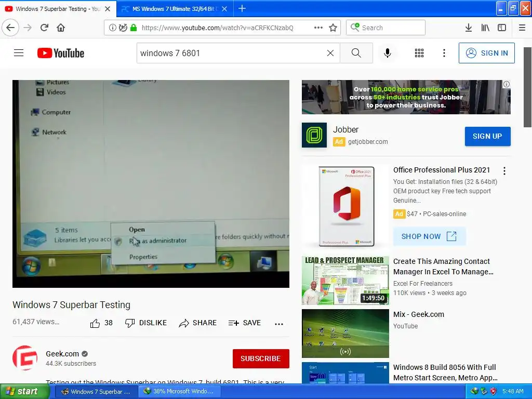
Task: Click the ad info icon on Jobber banner
Action: tap(506, 84)
